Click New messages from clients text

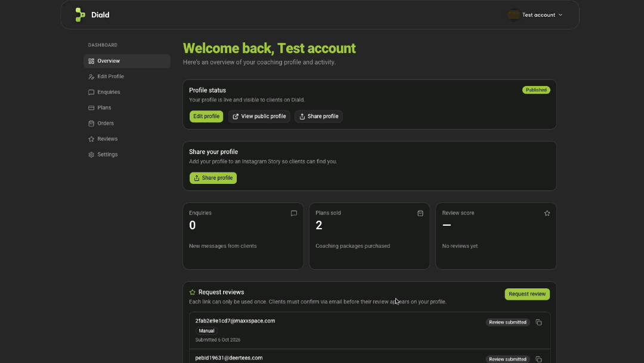[x=222, y=246]
